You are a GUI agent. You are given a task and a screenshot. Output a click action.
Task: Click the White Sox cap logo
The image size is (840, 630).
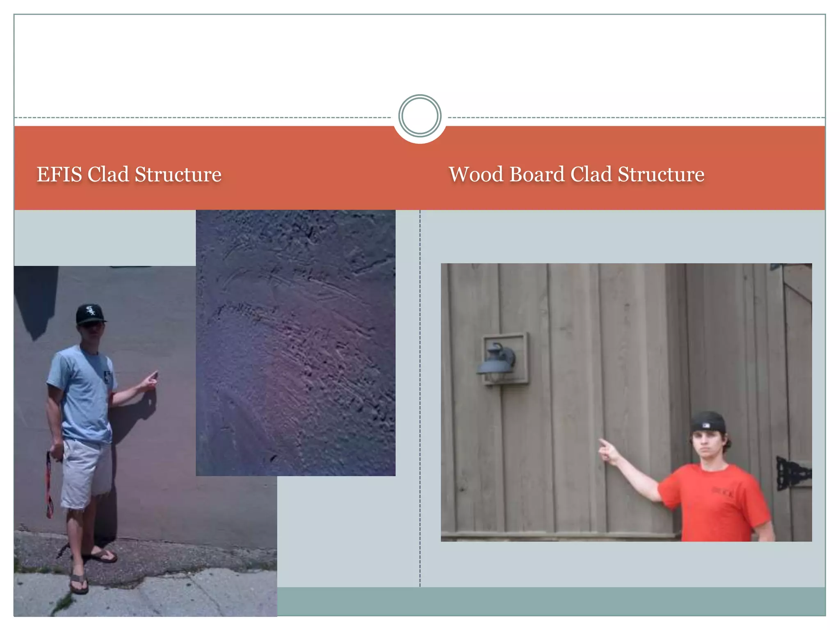click(x=90, y=311)
